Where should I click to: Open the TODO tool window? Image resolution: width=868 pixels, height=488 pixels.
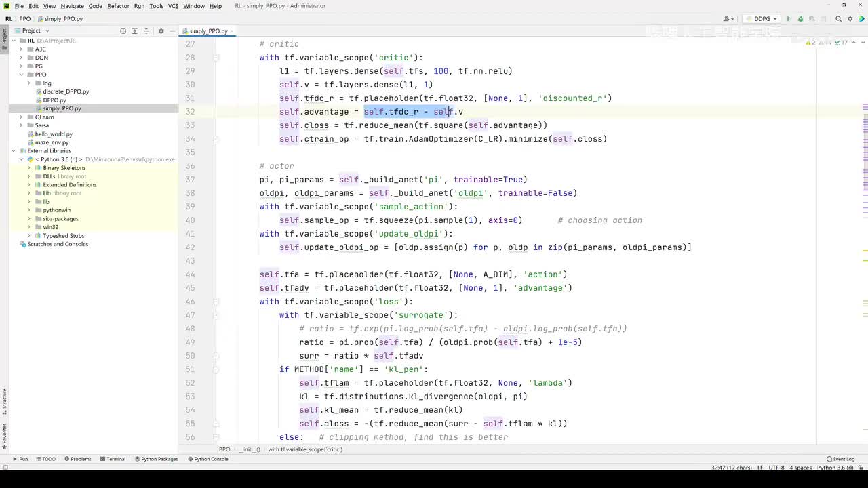[x=45, y=459]
